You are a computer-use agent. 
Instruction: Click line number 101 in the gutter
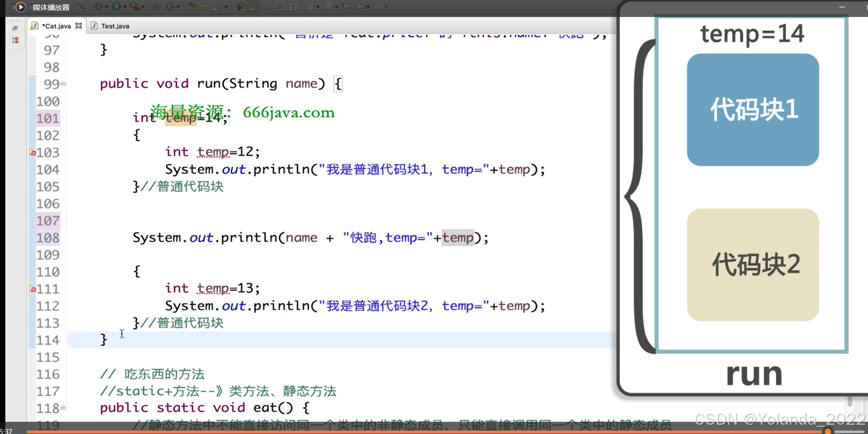[48, 118]
